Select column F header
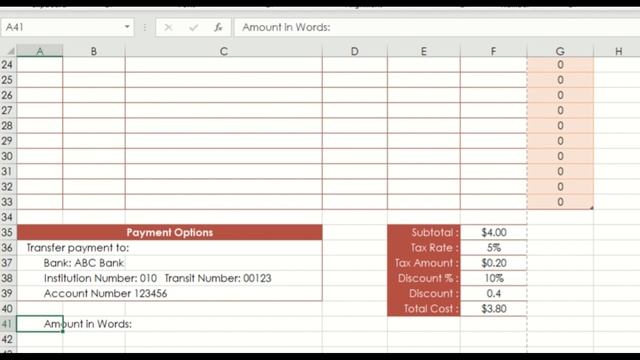Image resolution: width=640 pixels, height=360 pixels. tap(493, 51)
